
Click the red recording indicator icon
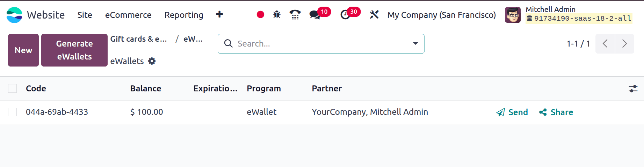[x=260, y=15]
